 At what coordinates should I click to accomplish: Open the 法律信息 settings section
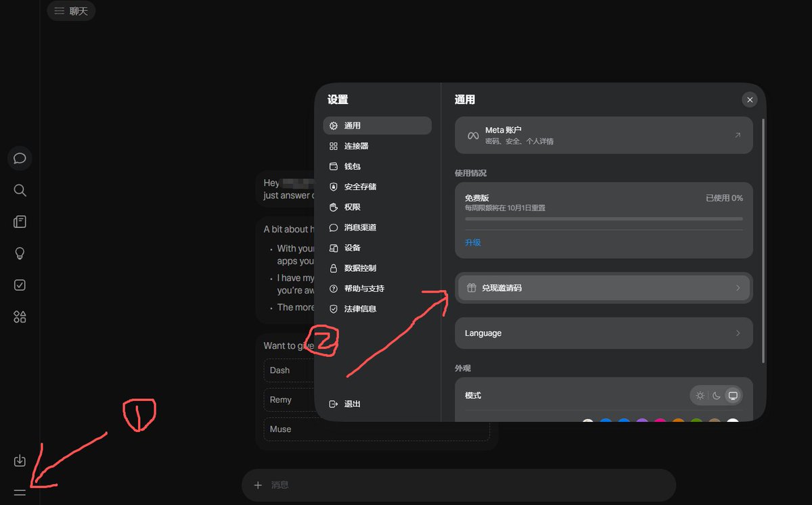pyautogui.click(x=377, y=308)
